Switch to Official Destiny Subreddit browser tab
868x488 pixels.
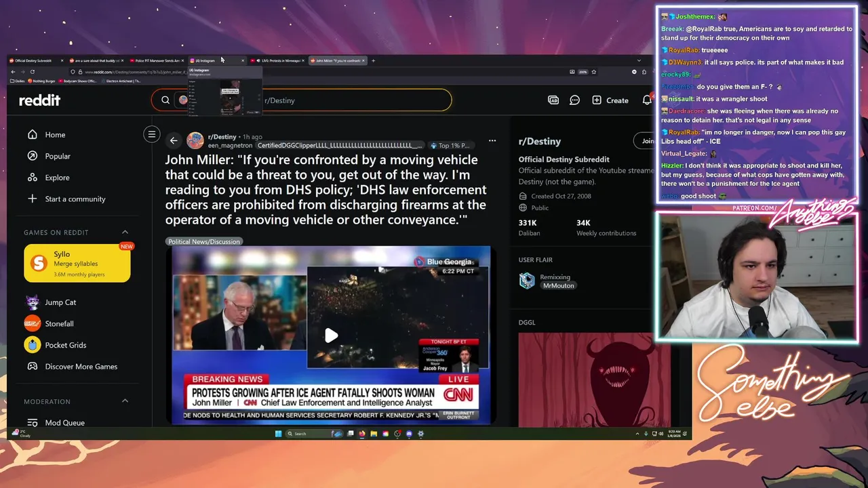[x=36, y=60]
